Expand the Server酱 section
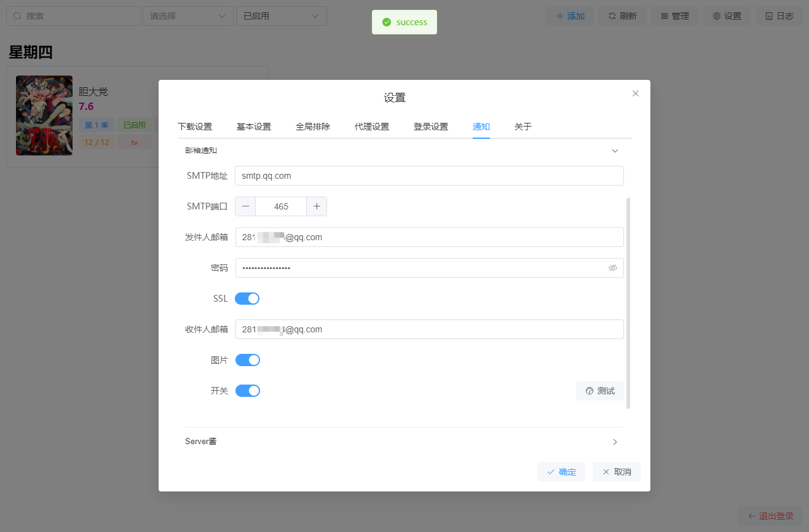Image resolution: width=809 pixels, height=532 pixels. pyautogui.click(x=404, y=442)
